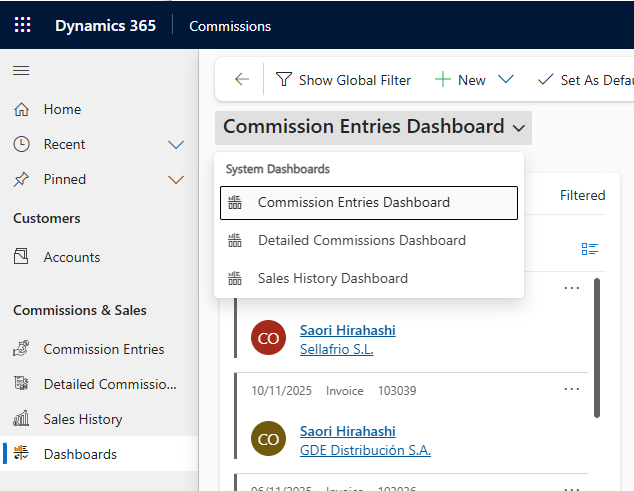The image size is (634, 491).
Task: Click the Sales History Dashboard list icon
Action: (x=235, y=278)
